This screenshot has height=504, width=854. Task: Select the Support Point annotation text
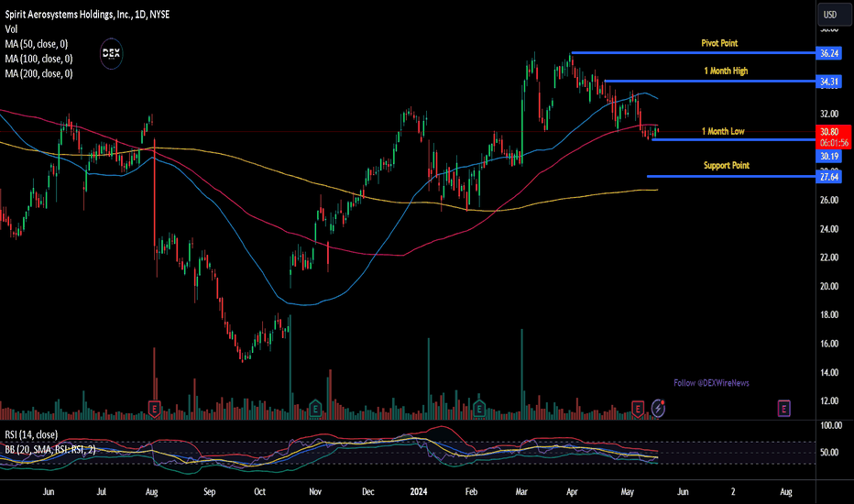727,165
